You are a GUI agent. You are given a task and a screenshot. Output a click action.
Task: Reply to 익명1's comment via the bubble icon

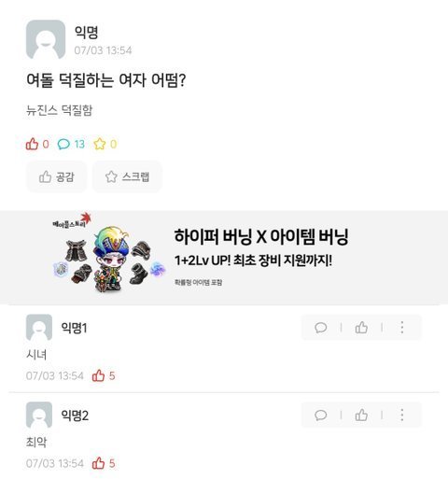[x=320, y=328]
